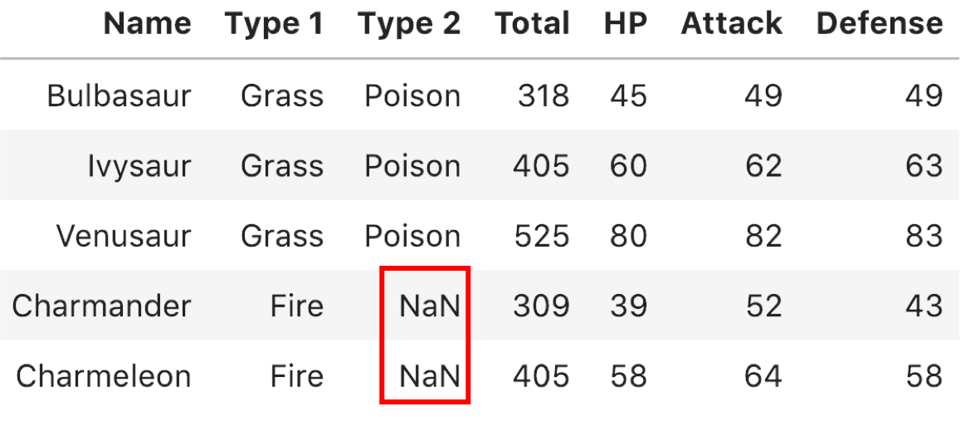
Task: Select the Bulbasaur name cell
Action: click(x=119, y=96)
